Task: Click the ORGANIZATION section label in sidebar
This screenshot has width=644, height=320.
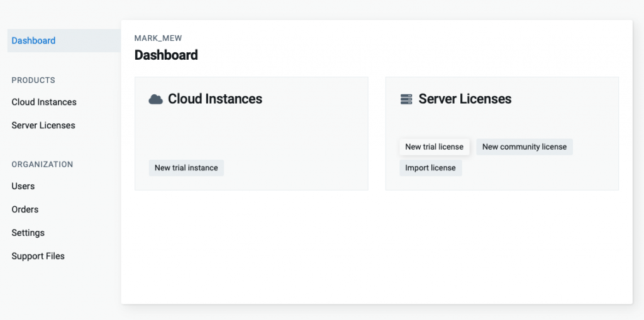Action: (42, 165)
